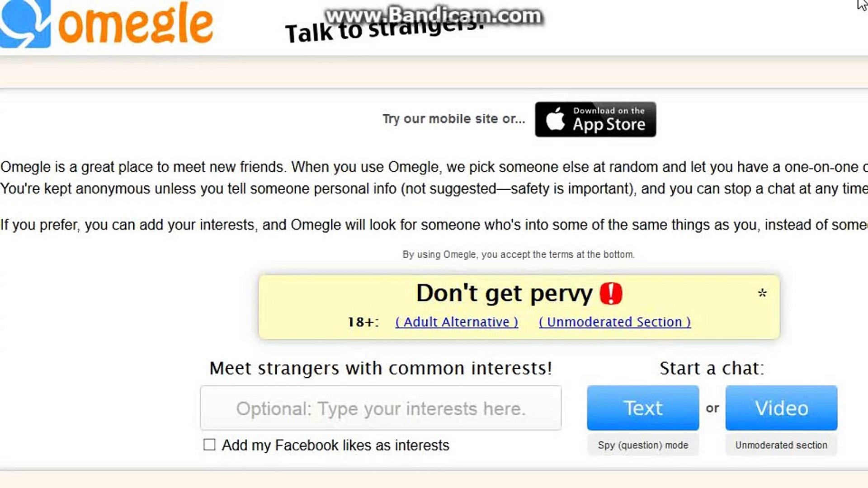This screenshot has height=488, width=868.
Task: Open the Adult Alternative link
Action: click(x=457, y=322)
